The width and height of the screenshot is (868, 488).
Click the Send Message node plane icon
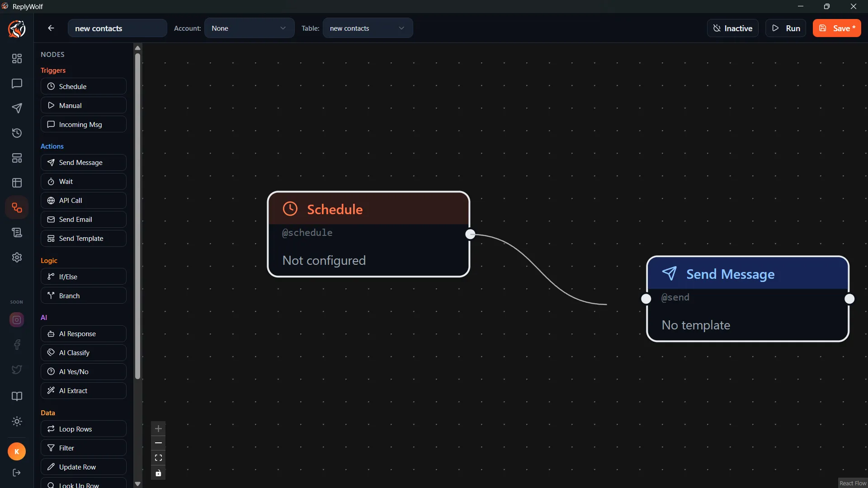(670, 273)
